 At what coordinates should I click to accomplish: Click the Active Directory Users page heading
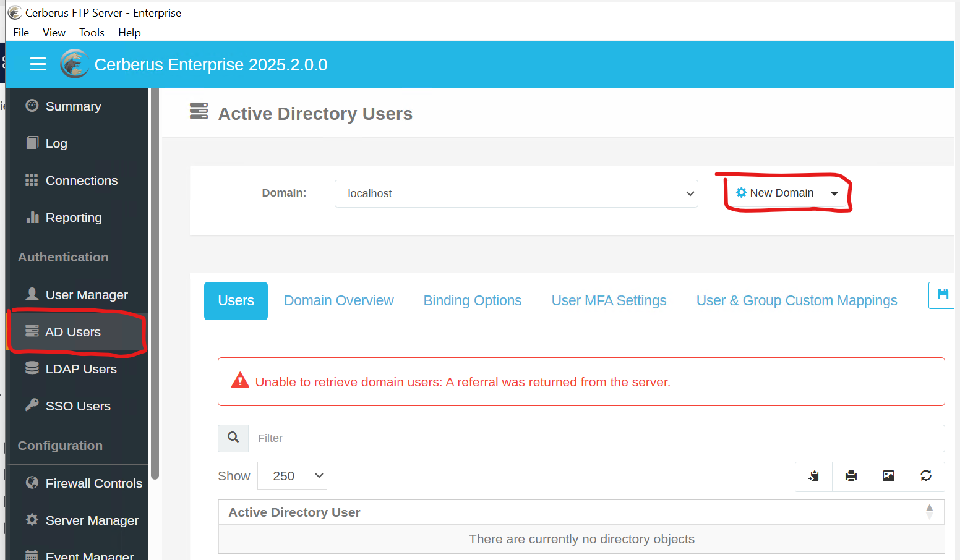[x=315, y=114]
